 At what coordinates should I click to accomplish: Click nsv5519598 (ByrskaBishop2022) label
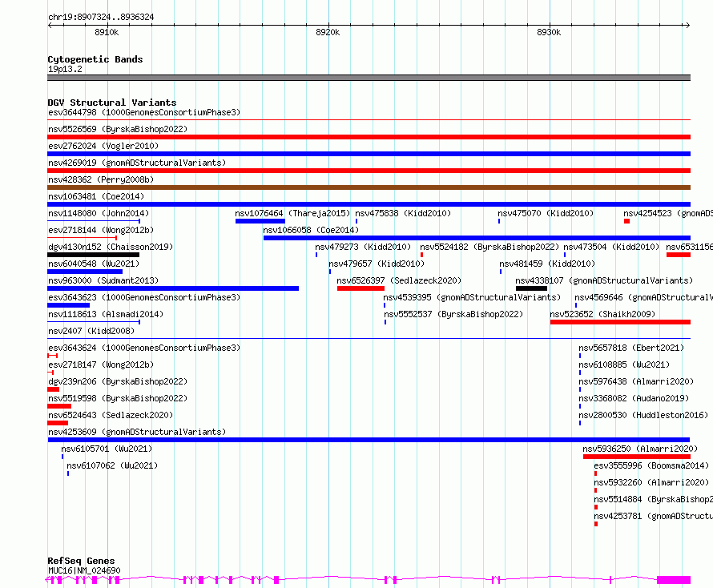tap(118, 398)
